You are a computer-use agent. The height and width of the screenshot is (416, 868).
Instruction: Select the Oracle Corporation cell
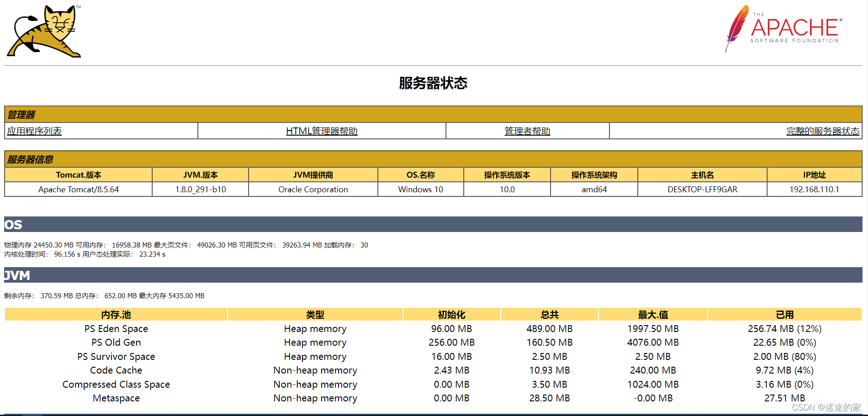coord(313,190)
